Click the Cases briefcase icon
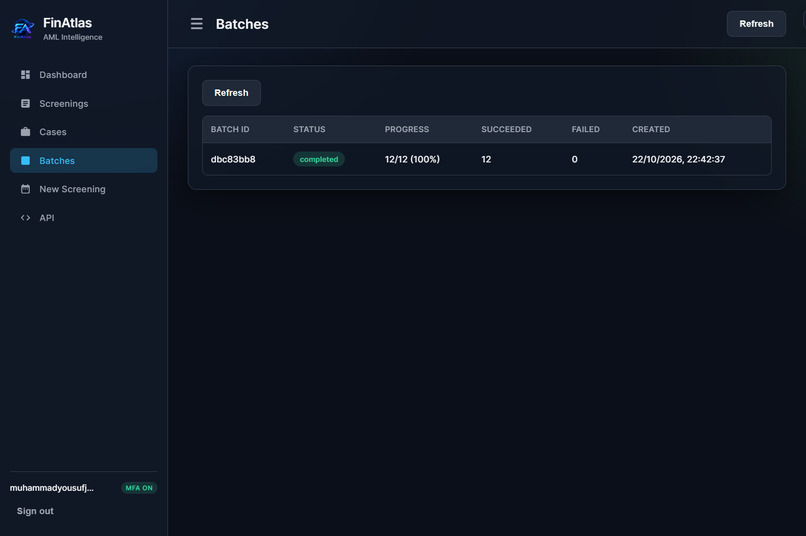Viewport: 806px width, 536px height. 25,132
